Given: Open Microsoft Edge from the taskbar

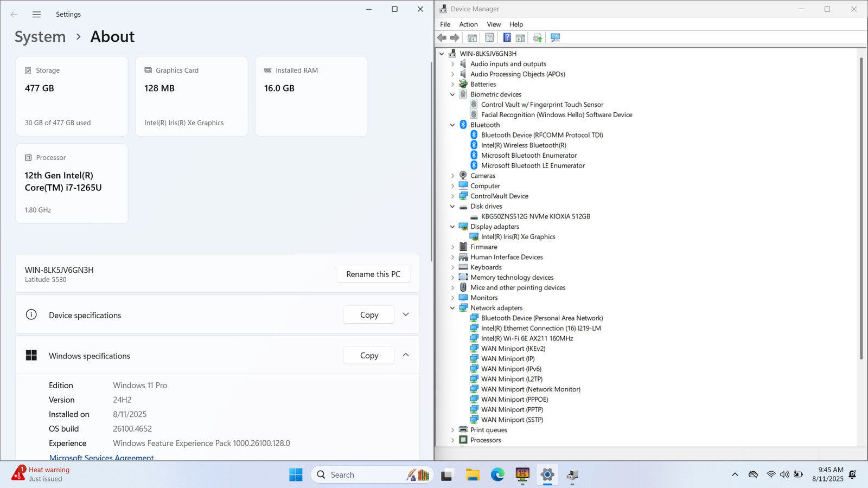Looking at the screenshot, I should pyautogui.click(x=497, y=475).
